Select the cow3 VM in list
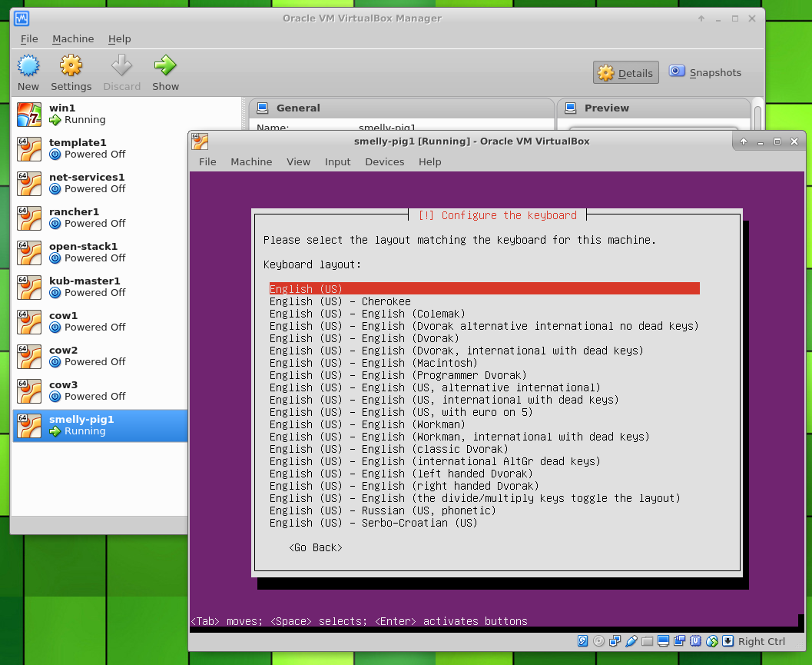 [101, 391]
